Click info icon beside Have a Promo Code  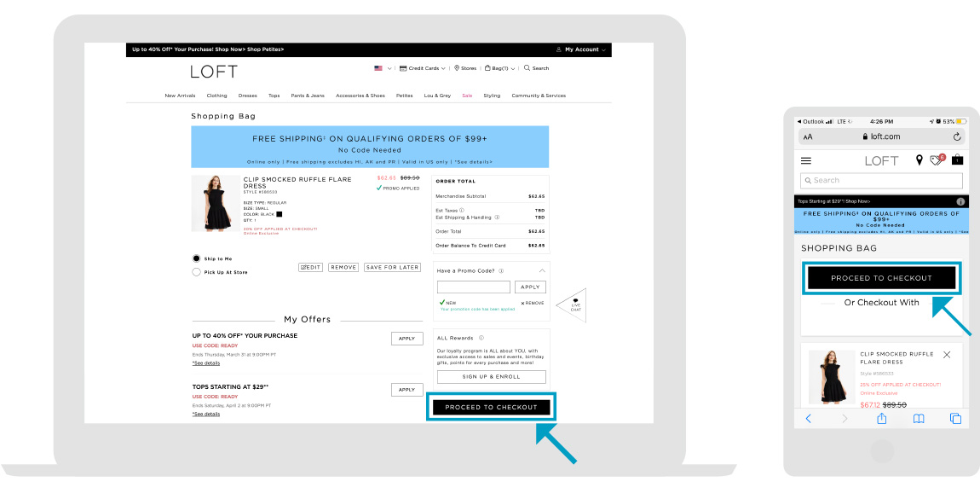tap(501, 271)
